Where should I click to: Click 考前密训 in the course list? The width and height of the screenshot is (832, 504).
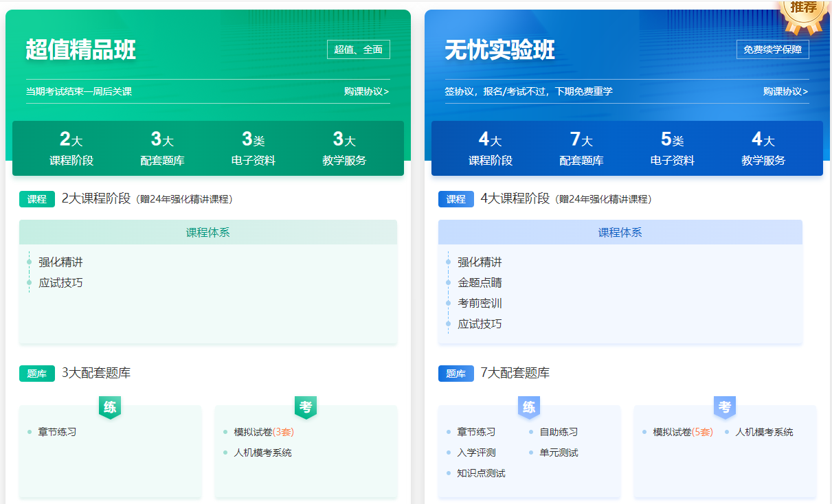[x=480, y=303]
